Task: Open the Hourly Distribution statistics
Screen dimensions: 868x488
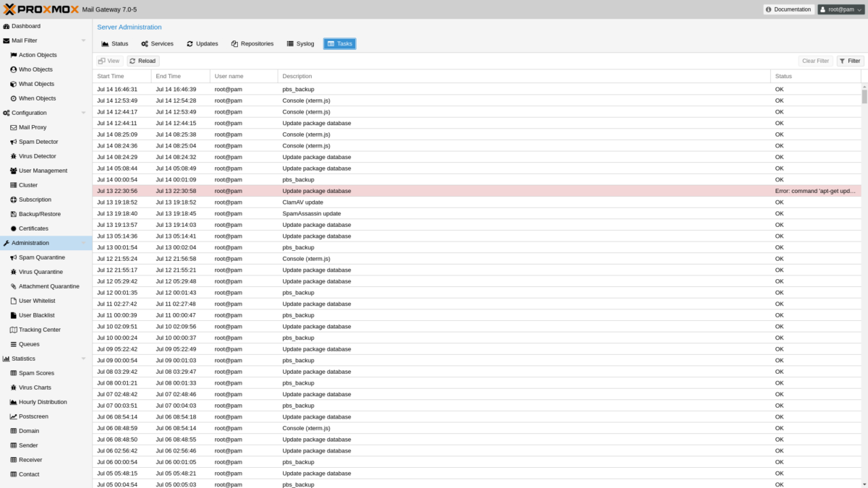Action: [x=41, y=402]
